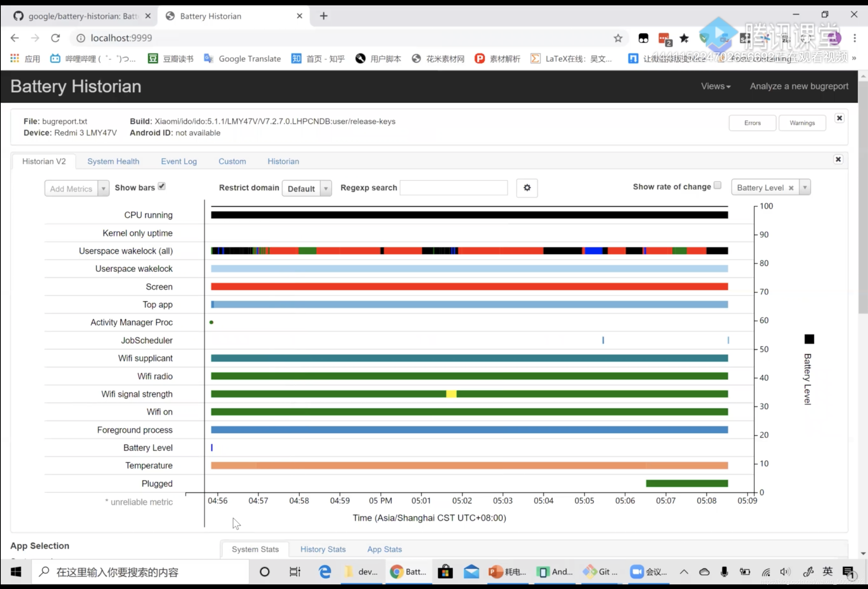This screenshot has width=868, height=589.
Task: Open the Views dropdown menu
Action: [x=715, y=86]
